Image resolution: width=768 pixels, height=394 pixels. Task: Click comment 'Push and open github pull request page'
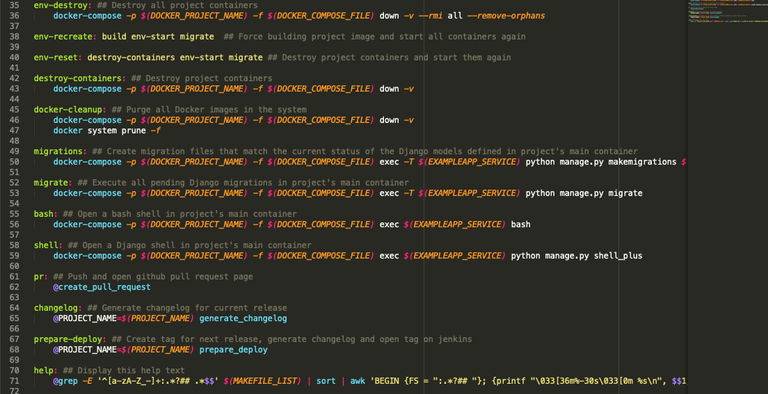pos(160,277)
